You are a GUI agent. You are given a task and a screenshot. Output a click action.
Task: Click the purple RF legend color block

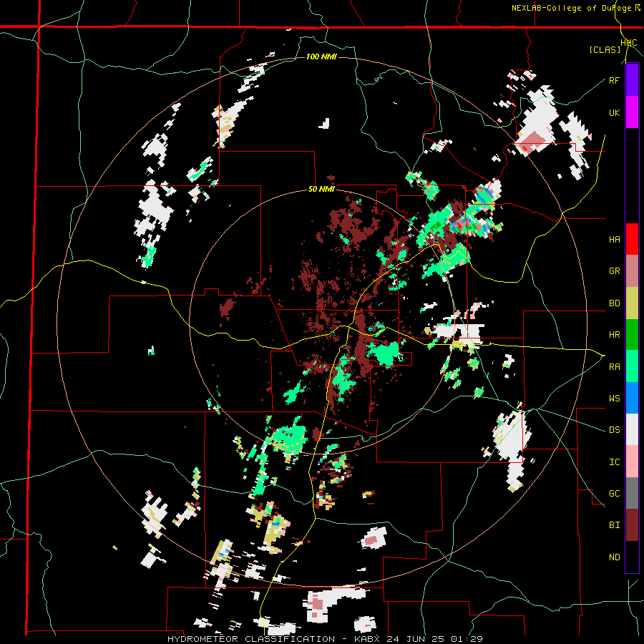coord(632,80)
